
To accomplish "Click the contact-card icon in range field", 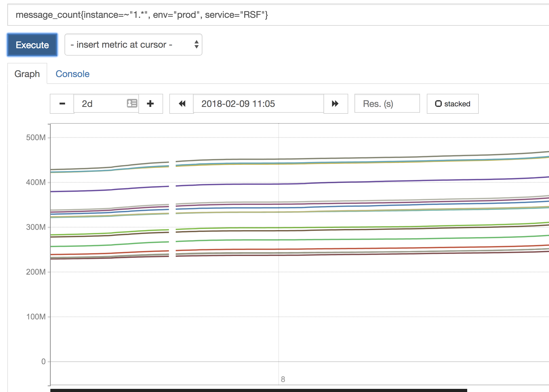I will click(x=132, y=103).
